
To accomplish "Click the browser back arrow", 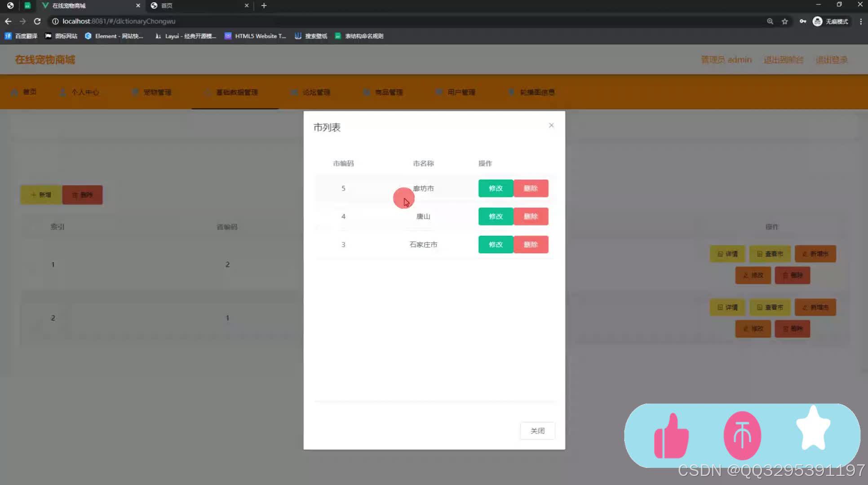I will tap(8, 21).
